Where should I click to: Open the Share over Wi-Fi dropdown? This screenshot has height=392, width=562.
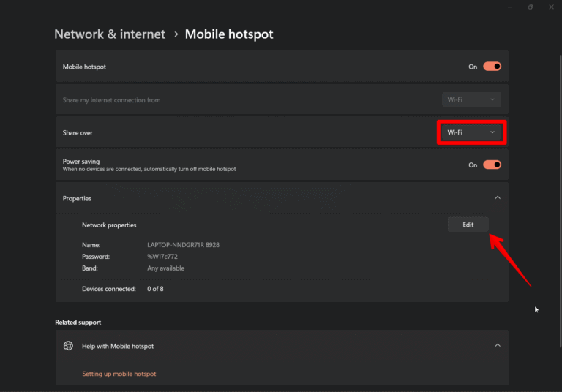pos(471,132)
